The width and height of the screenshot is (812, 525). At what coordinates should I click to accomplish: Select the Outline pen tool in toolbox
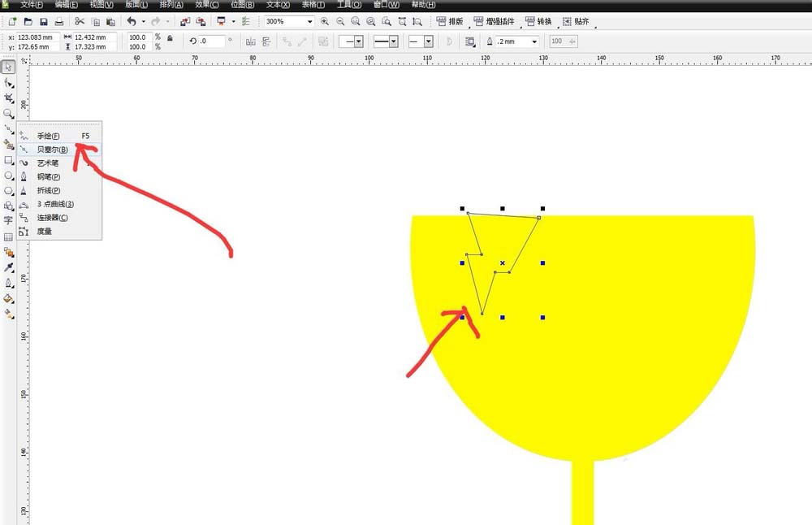click(x=8, y=283)
